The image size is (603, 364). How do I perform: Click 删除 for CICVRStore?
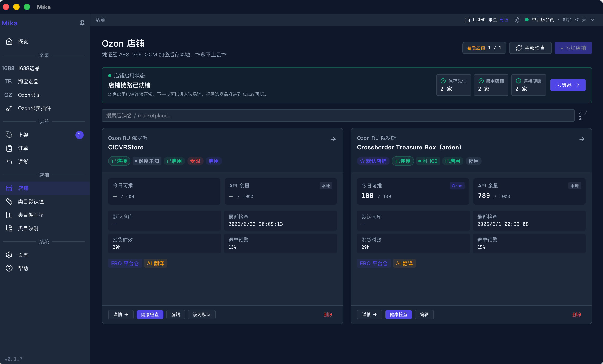328,314
